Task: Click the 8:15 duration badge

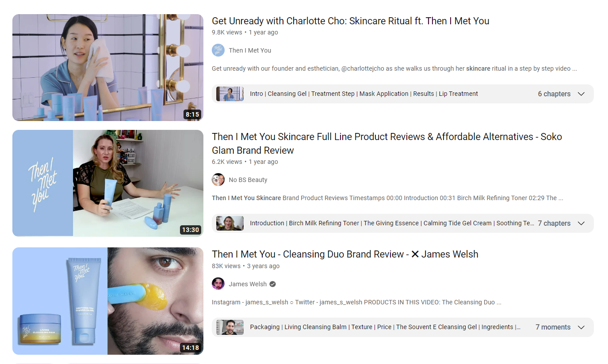Action: [x=192, y=114]
